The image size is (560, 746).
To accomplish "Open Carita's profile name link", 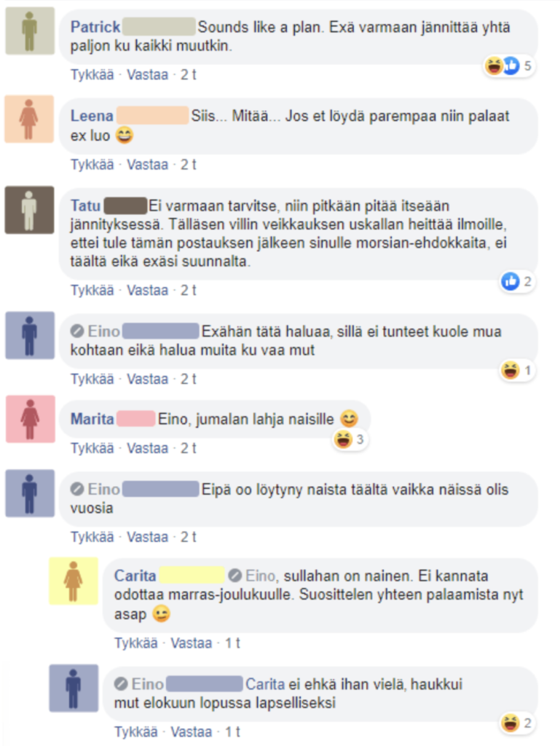I will click(x=135, y=576).
